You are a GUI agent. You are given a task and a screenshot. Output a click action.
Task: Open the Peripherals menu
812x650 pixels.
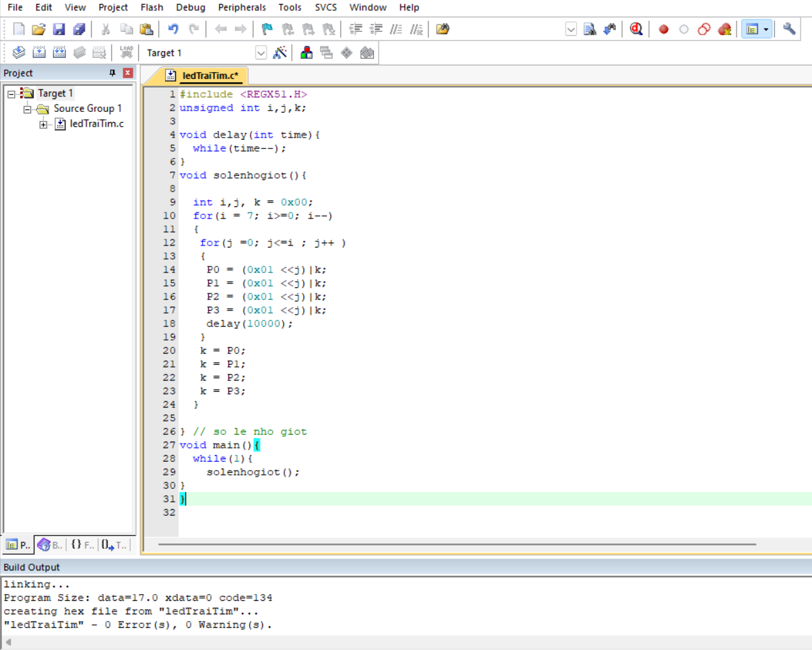[242, 7]
